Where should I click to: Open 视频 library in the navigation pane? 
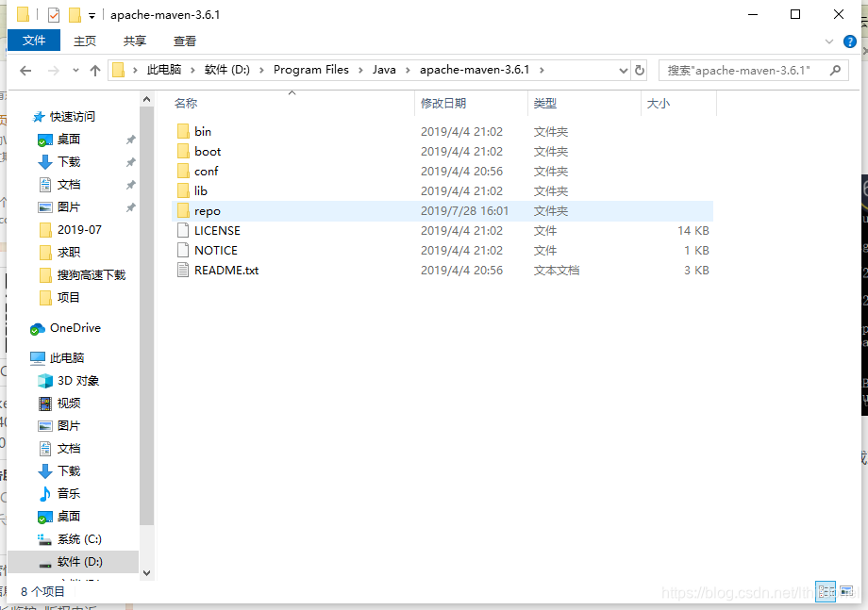tap(69, 404)
